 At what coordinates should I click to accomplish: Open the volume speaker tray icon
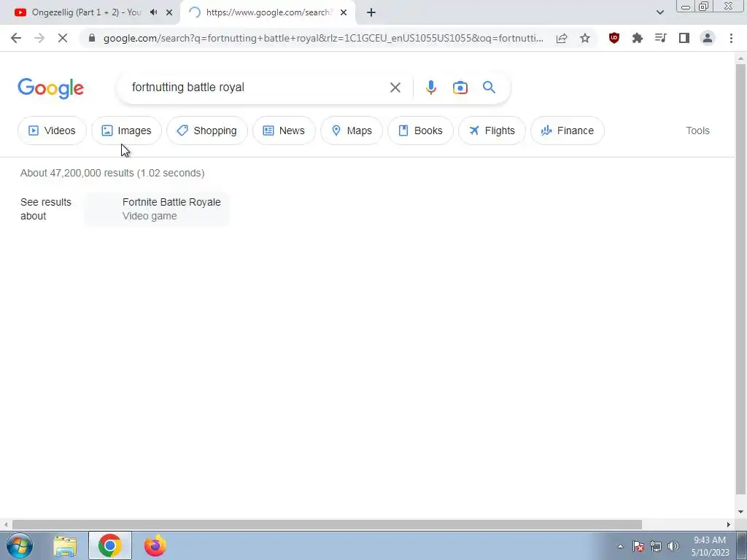pyautogui.click(x=673, y=546)
